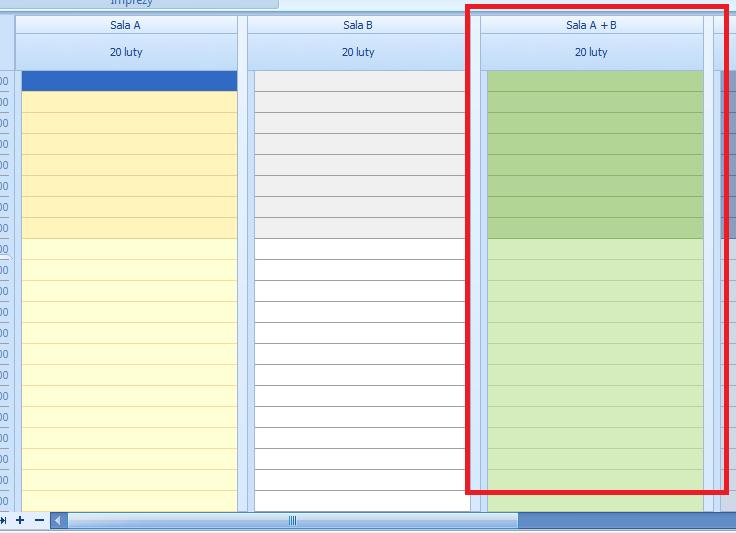Viewport: 736px width, 533px height.
Task: Click the 20 luty date under Sala A
Action: click(x=126, y=52)
